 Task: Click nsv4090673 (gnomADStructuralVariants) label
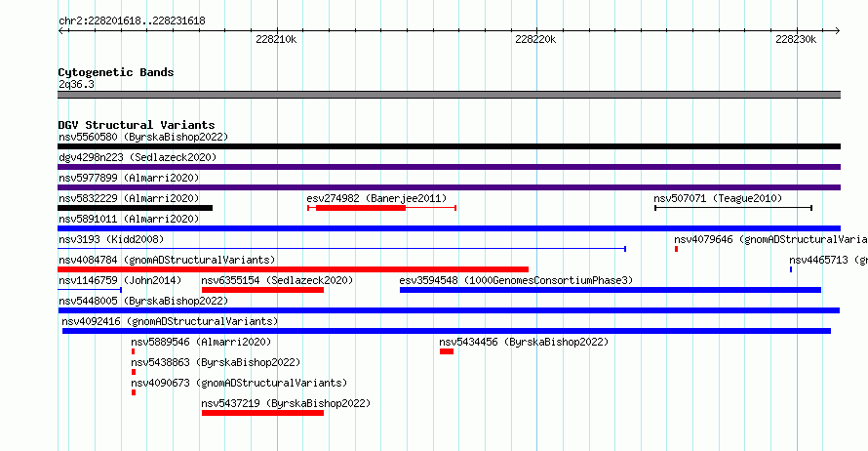click(239, 383)
